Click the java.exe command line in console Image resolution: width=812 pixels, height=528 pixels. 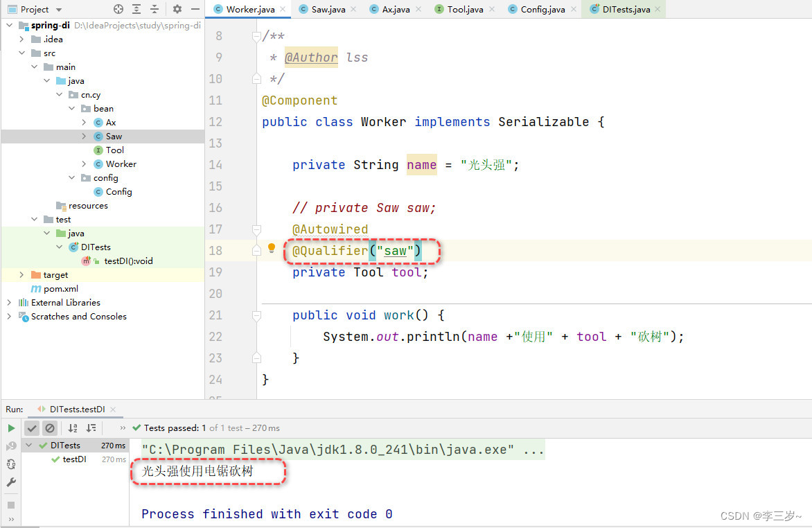[343, 450]
